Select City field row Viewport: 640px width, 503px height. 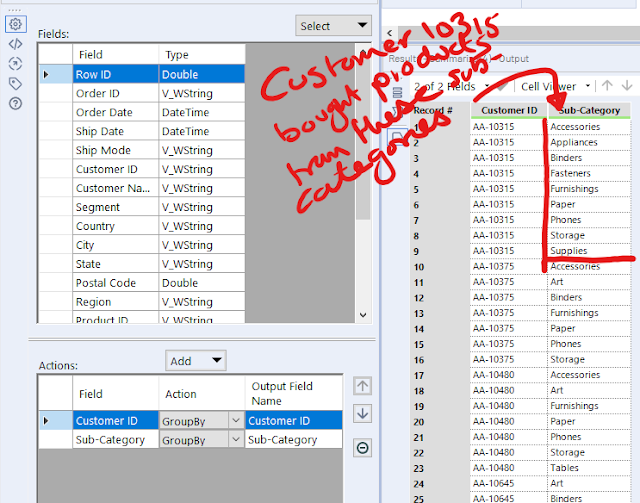[x=142, y=245]
